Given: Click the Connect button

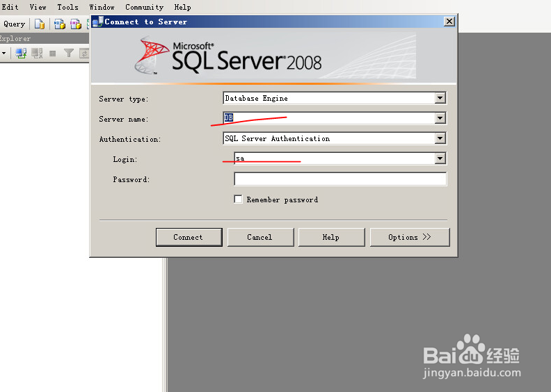Looking at the screenshot, I should 189,237.
